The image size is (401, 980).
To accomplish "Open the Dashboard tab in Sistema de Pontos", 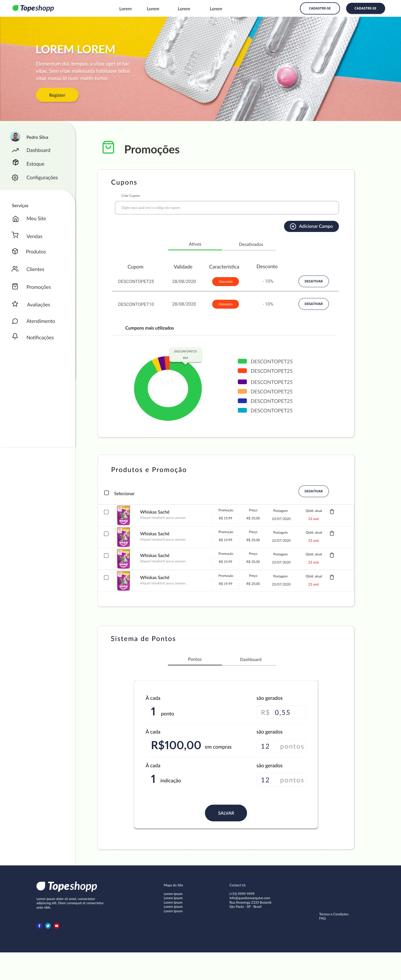I will (x=250, y=659).
